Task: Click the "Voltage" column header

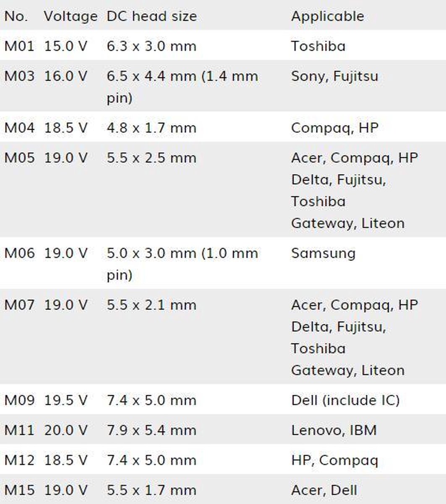Action: coord(70,16)
